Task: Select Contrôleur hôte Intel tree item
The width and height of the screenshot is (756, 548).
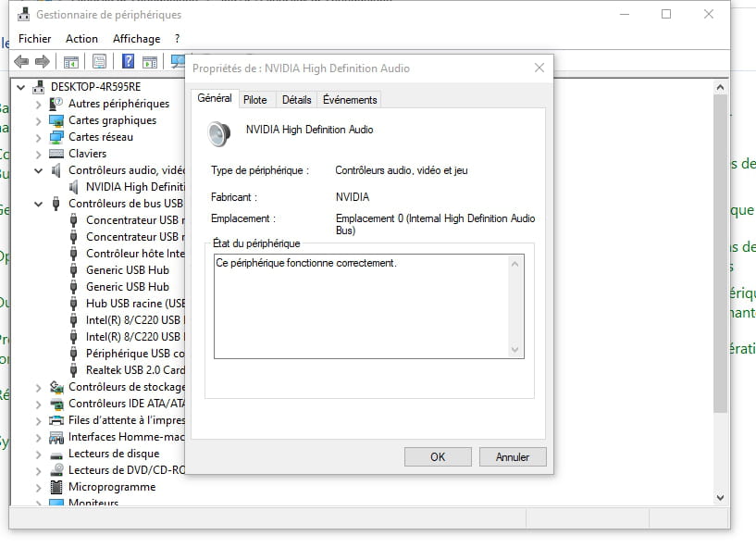Action: (135, 254)
